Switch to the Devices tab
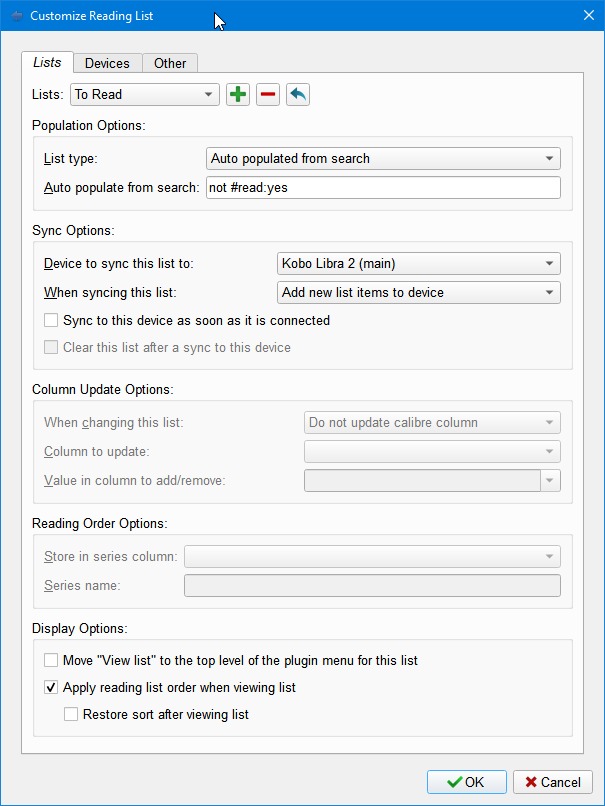This screenshot has height=806, width=605. click(107, 63)
